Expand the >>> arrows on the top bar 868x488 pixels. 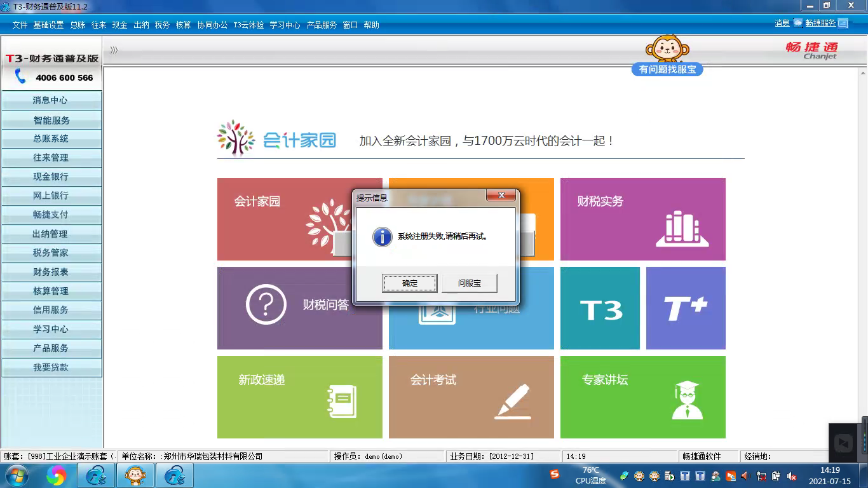114,50
